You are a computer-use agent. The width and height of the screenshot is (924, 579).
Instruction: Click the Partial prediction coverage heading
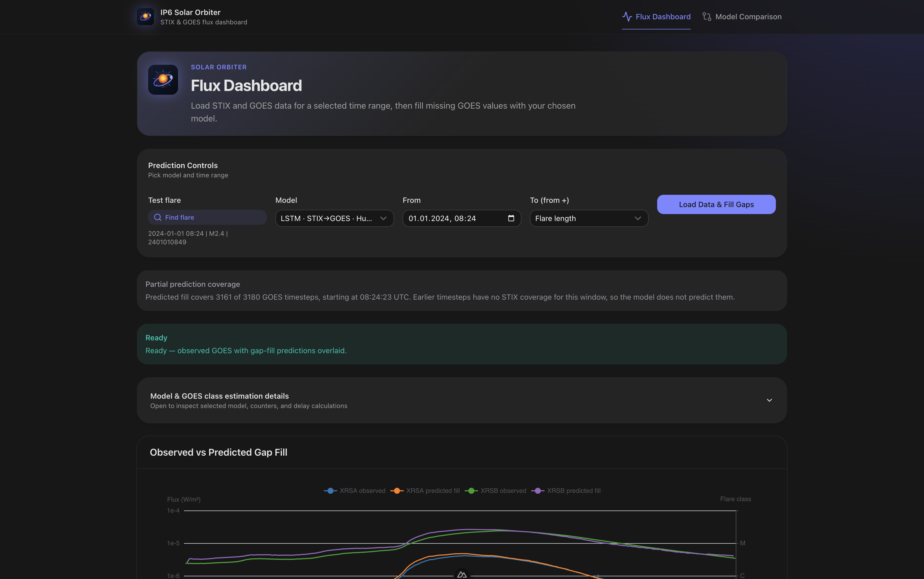pyautogui.click(x=192, y=284)
